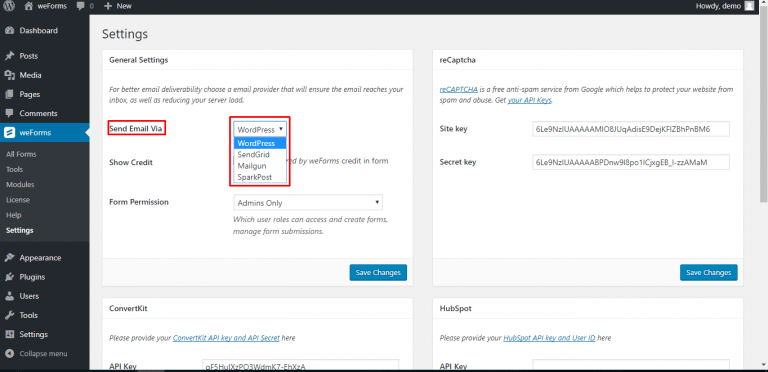Image resolution: width=768 pixels, height=372 pixels.
Task: Click the Secret key input field
Action: [x=631, y=162]
